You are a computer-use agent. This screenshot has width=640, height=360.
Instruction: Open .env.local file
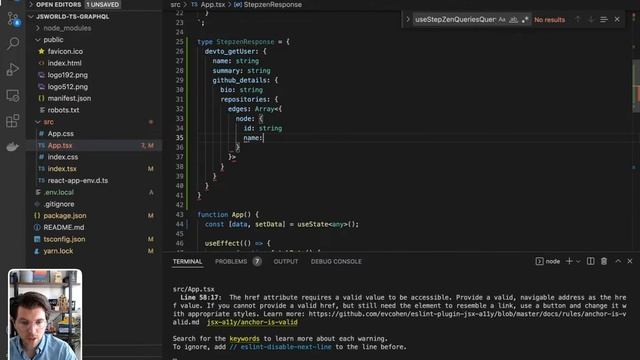tap(59, 192)
